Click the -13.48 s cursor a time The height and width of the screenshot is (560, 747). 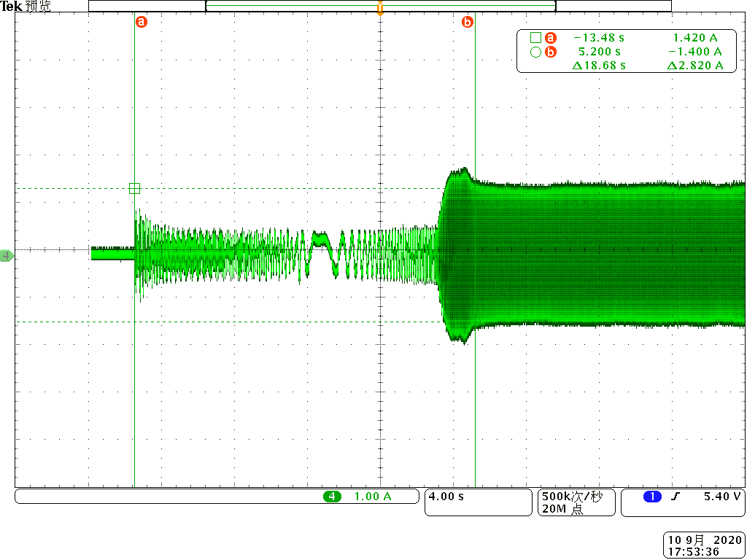599,38
